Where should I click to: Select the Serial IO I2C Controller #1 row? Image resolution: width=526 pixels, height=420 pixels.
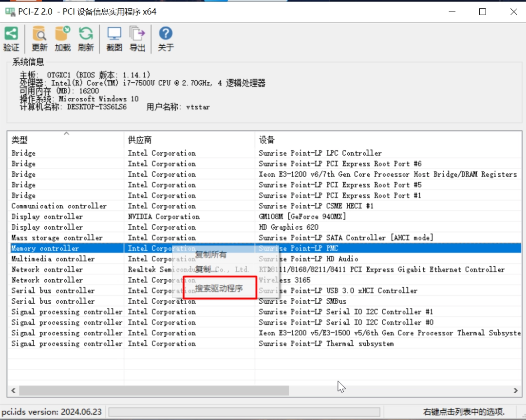[x=265, y=312]
